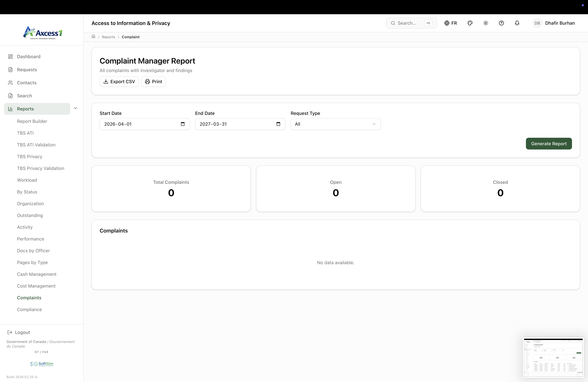588x382 pixels.
Task: Switch language to FR
Action: tap(451, 23)
